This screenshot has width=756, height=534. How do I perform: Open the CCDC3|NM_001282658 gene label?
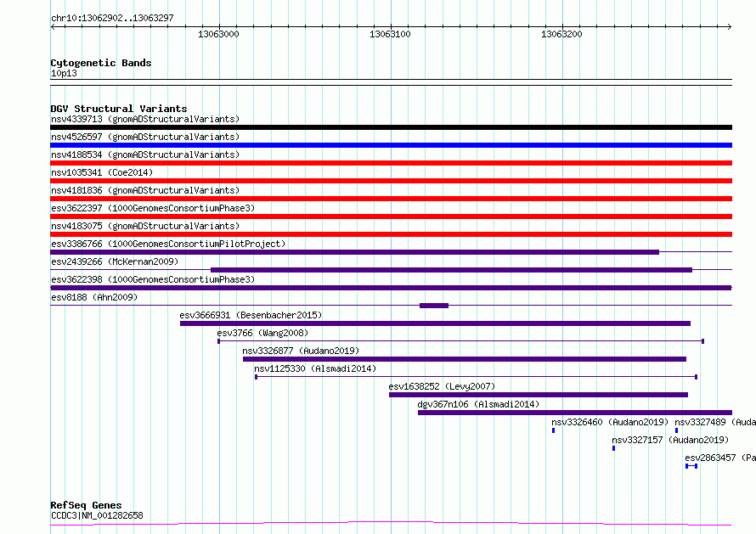[97, 515]
